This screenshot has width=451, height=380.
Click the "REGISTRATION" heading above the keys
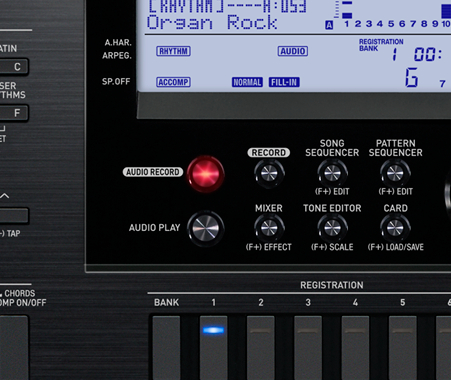[332, 285]
